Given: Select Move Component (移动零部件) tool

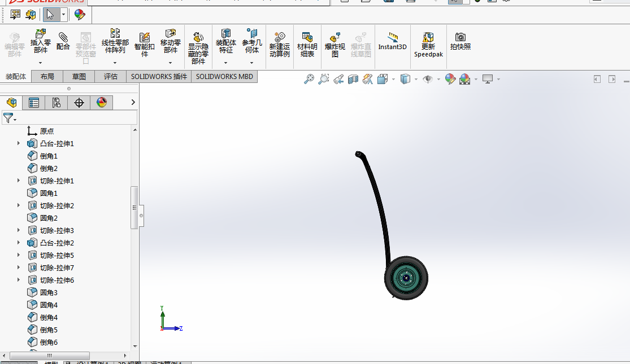Looking at the screenshot, I should tap(171, 41).
